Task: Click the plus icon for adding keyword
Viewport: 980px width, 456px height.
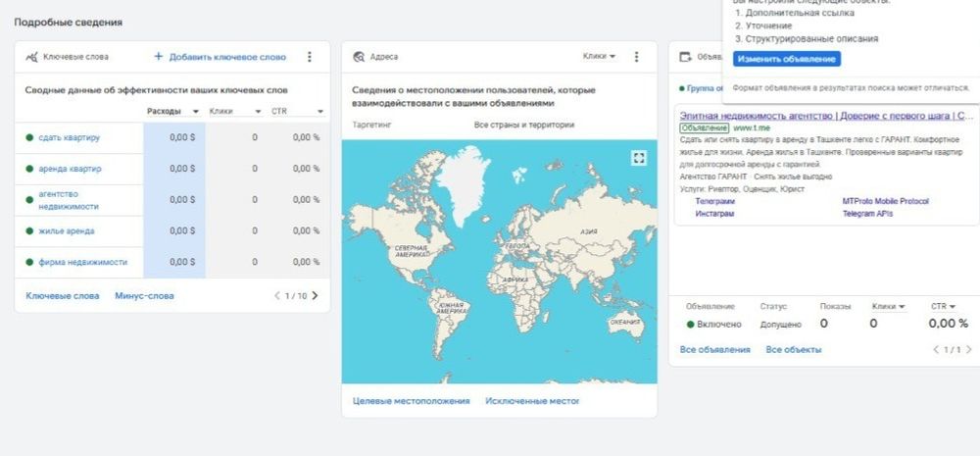Action: (x=158, y=56)
